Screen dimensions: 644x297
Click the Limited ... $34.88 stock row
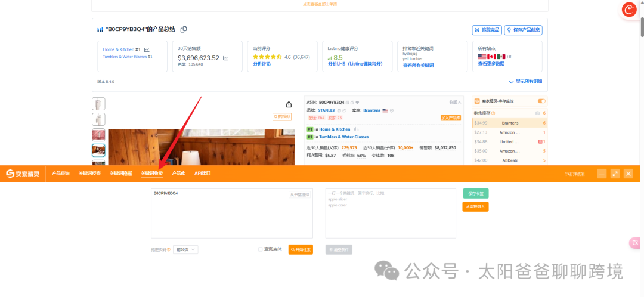click(510, 142)
